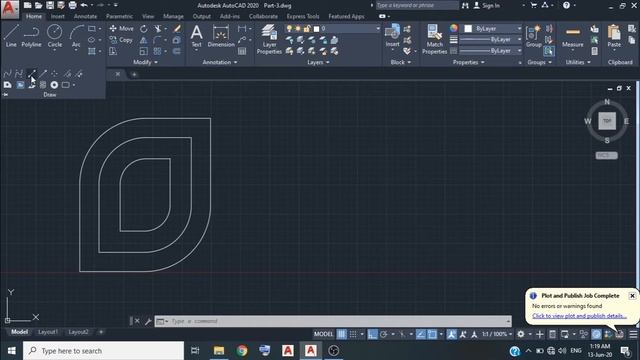Select the Spline Fit tool in Draw panel
Screen dimensions: 640x360
(7, 74)
